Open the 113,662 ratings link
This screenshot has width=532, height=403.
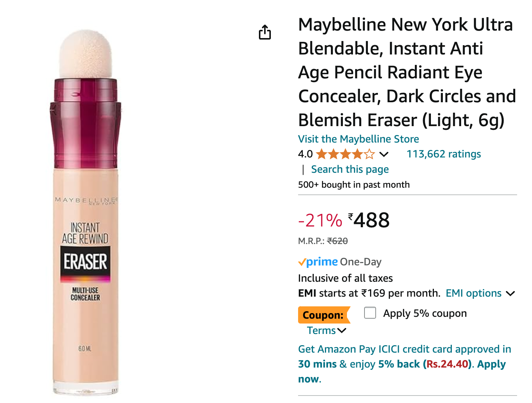[x=443, y=154]
